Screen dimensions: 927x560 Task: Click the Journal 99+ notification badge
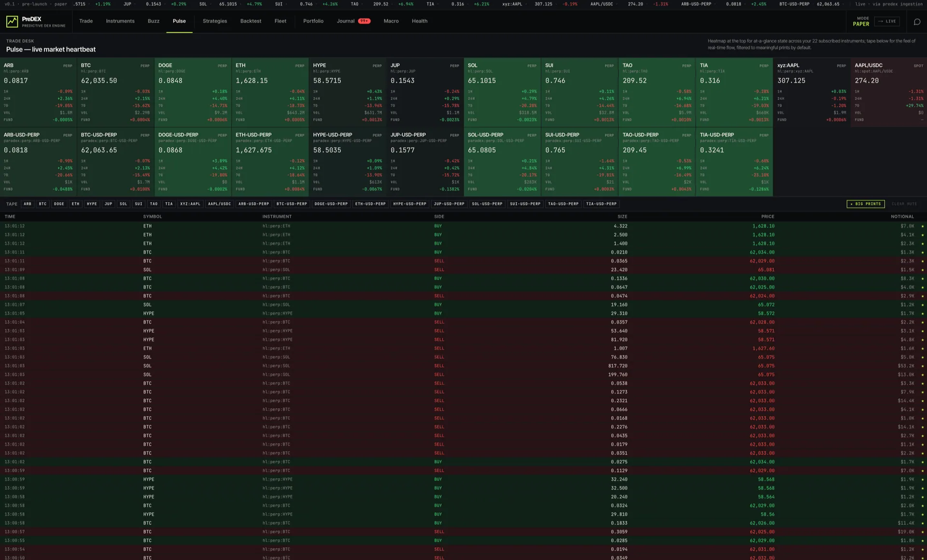[x=364, y=21]
